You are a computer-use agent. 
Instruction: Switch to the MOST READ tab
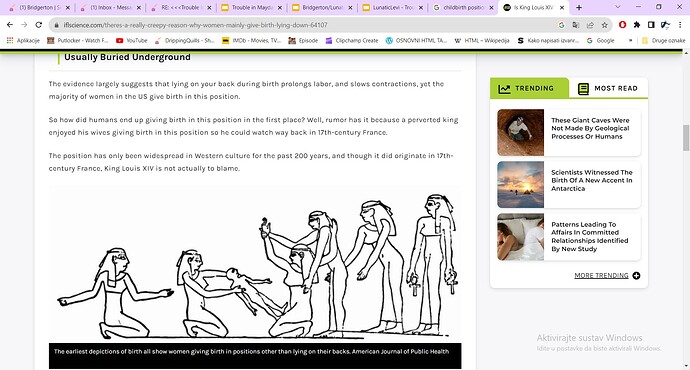(x=608, y=88)
